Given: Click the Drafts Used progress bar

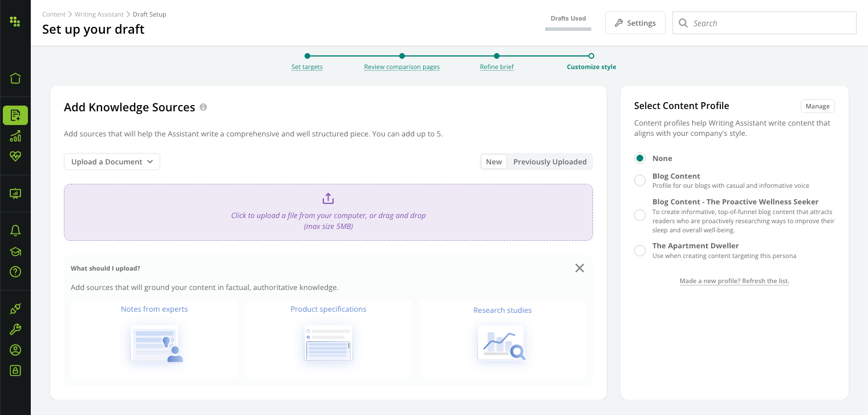Looking at the screenshot, I should 569,29.
